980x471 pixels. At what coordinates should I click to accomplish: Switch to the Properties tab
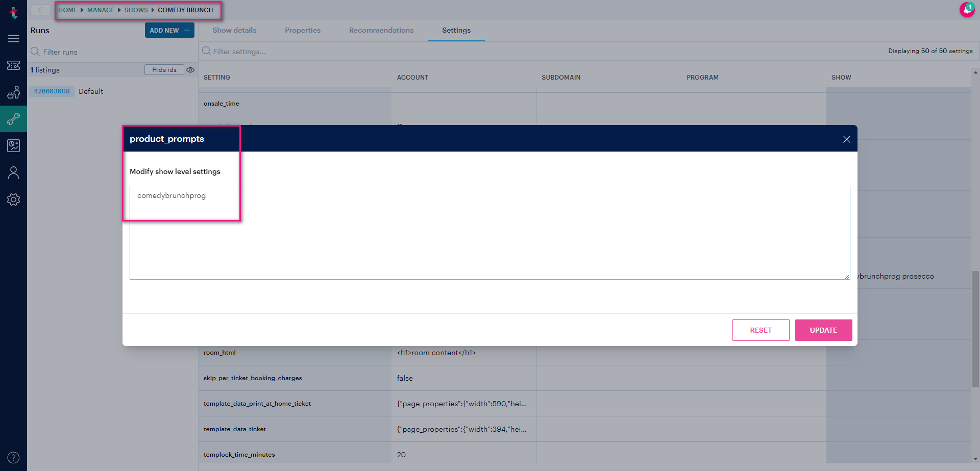[x=303, y=30]
